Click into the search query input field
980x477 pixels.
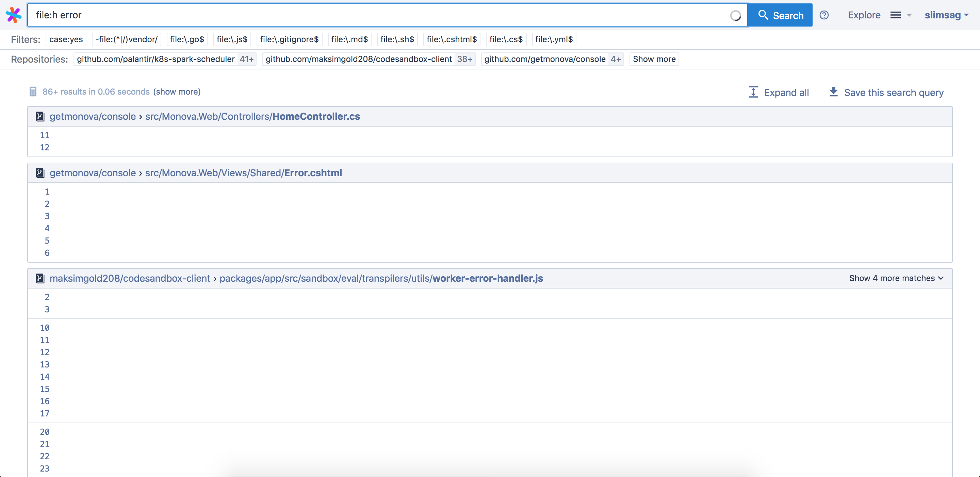coord(380,15)
